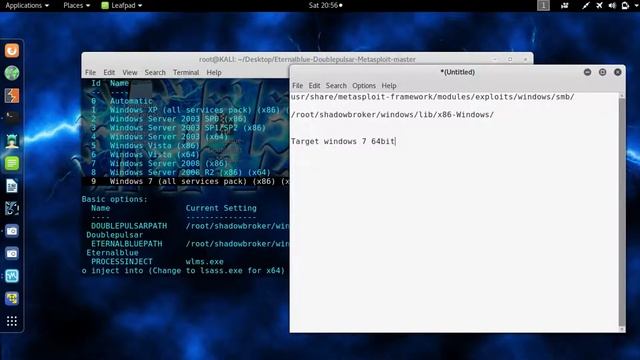Click the Leafpad vertical scrollbar
The height and width of the screenshot is (360, 640).
tap(622, 212)
